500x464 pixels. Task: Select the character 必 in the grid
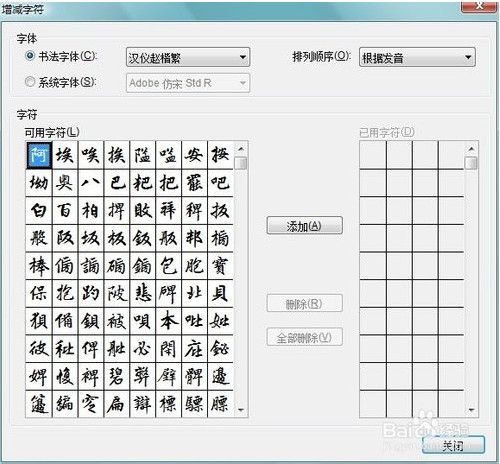click(x=143, y=349)
